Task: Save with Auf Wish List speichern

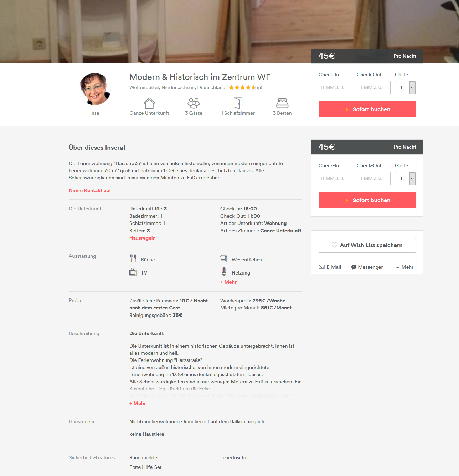Action: pyautogui.click(x=367, y=245)
